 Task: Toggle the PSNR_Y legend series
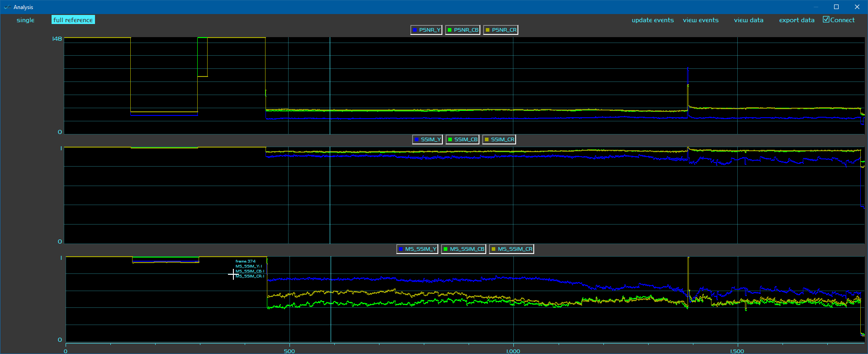point(426,30)
